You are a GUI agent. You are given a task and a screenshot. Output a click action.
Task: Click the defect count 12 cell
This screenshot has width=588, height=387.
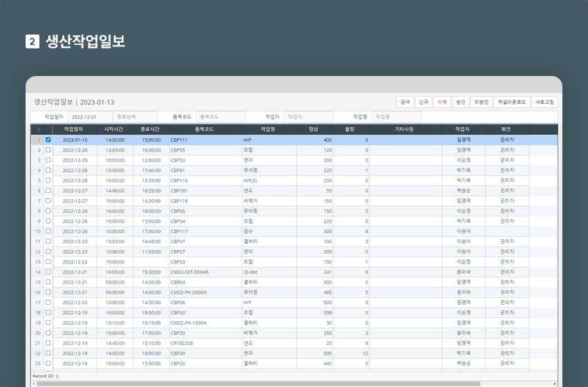click(x=351, y=353)
